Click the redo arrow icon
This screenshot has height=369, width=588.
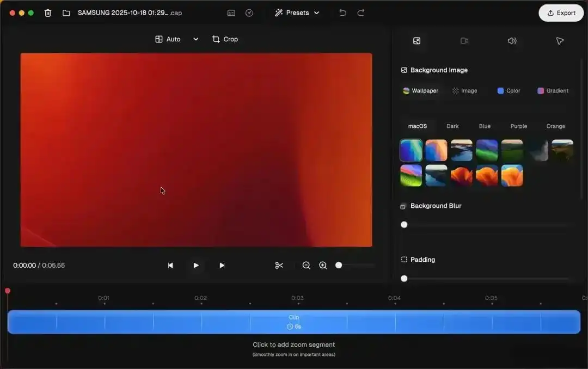361,13
